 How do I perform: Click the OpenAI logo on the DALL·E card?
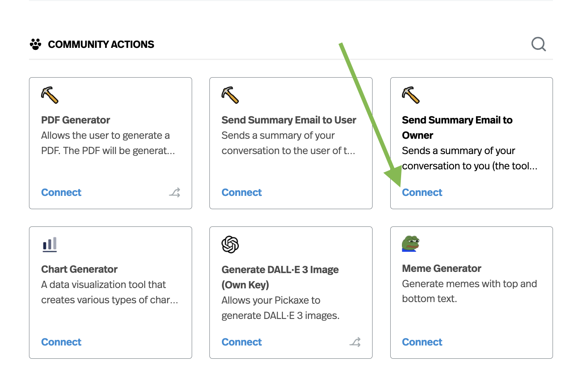[230, 244]
